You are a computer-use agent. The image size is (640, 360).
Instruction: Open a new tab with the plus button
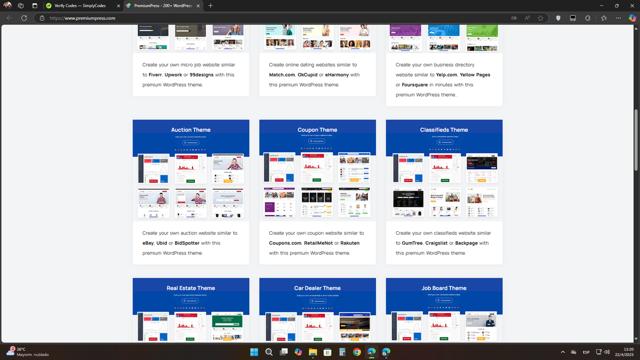210,6
